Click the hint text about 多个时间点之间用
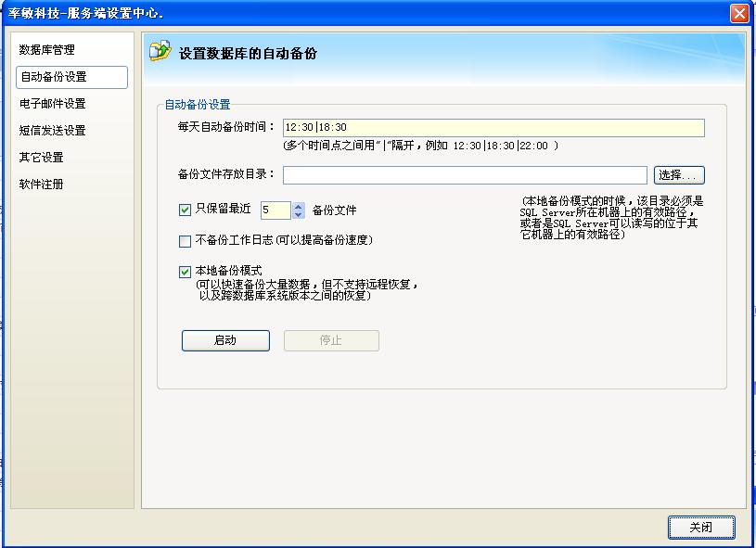Image resolution: width=756 pixels, height=548 pixels. [420, 146]
